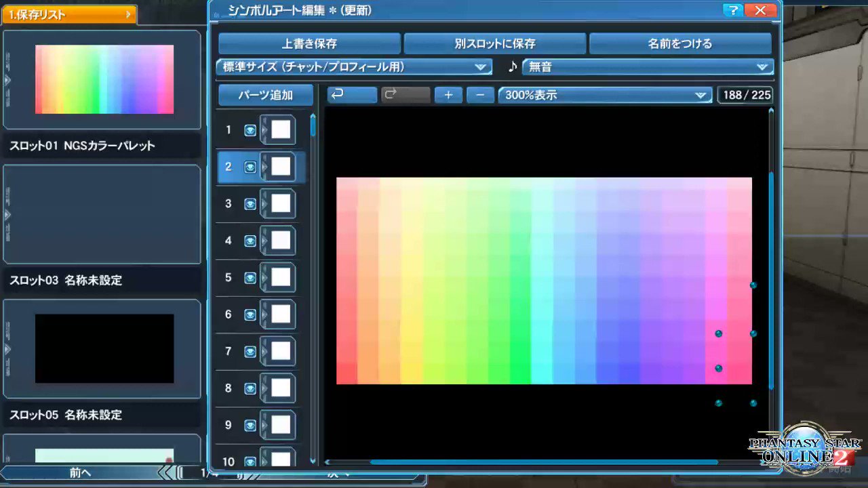
Task: Toggle visibility of layer 2
Action: coord(250,167)
